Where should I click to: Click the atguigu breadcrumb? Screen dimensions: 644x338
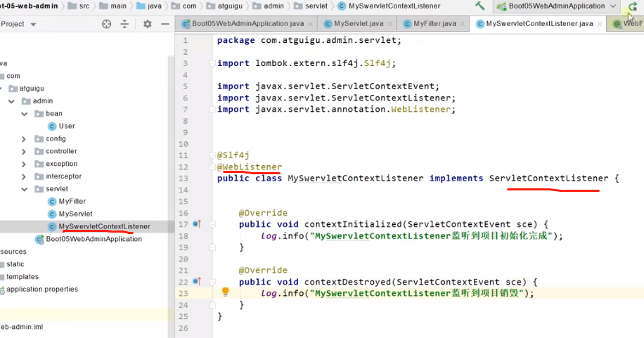point(225,6)
